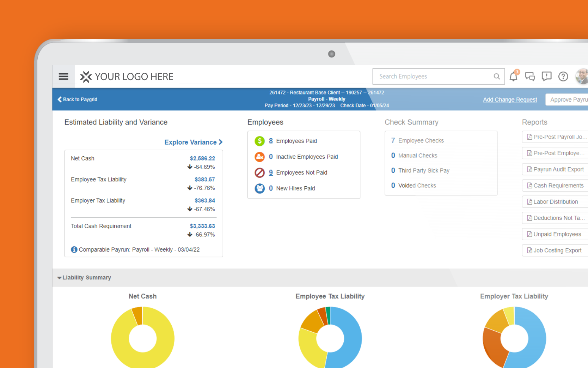Click the Explore Variance chevron arrow
Viewport: 588px width, 368px height.
(221, 142)
